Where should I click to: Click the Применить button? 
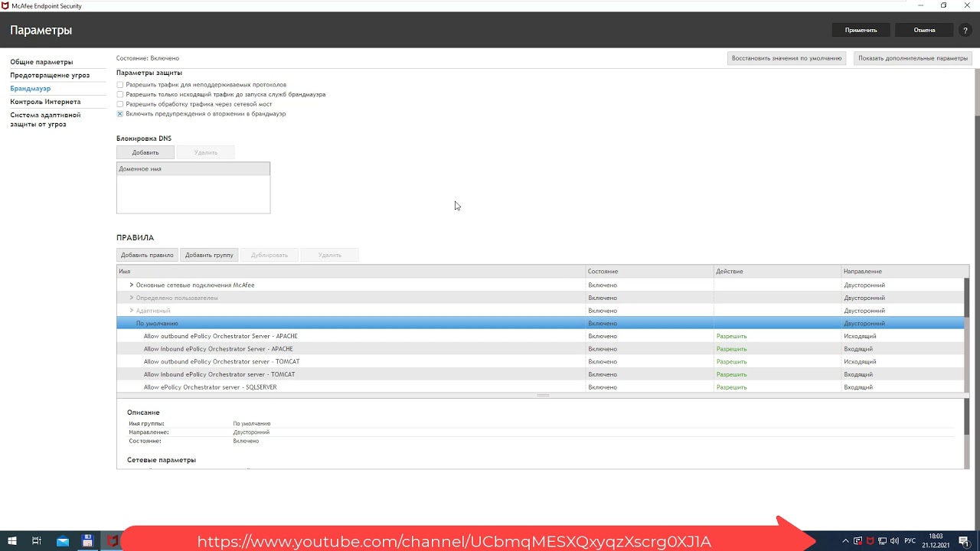(861, 30)
